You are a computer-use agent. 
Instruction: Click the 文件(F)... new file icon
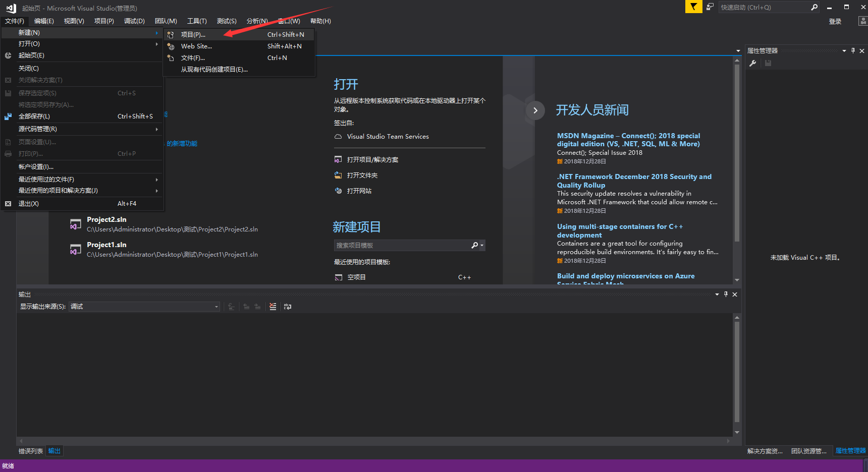[x=171, y=58]
